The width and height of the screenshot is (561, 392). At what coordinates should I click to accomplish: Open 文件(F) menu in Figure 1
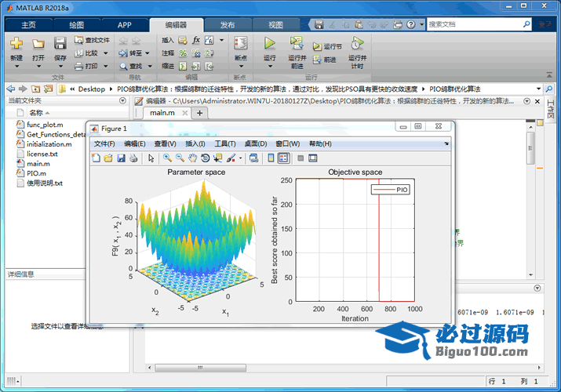point(104,143)
